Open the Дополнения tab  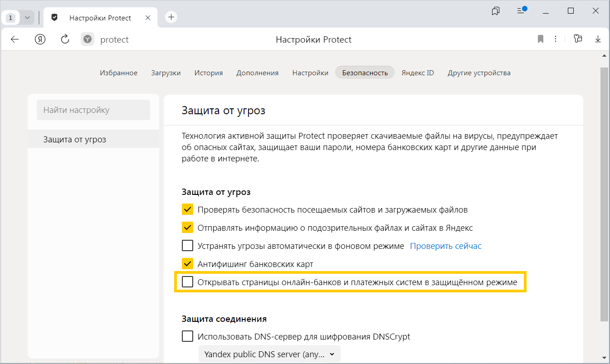pos(257,73)
